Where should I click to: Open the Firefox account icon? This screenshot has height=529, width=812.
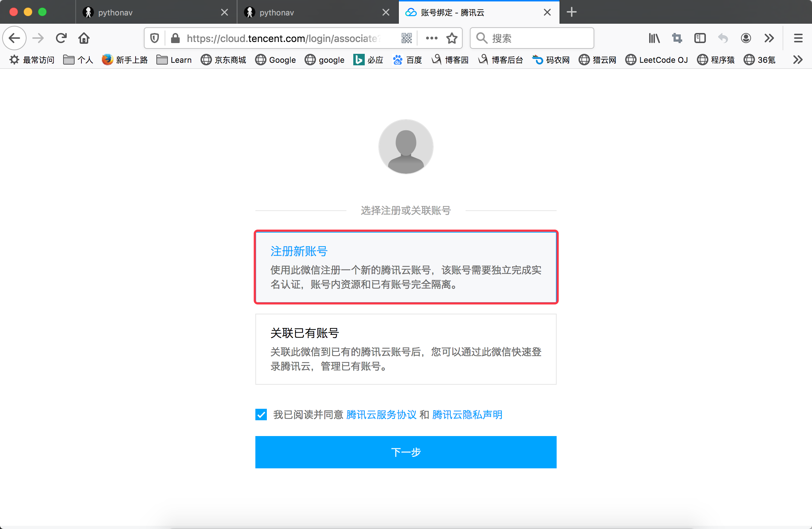point(746,38)
